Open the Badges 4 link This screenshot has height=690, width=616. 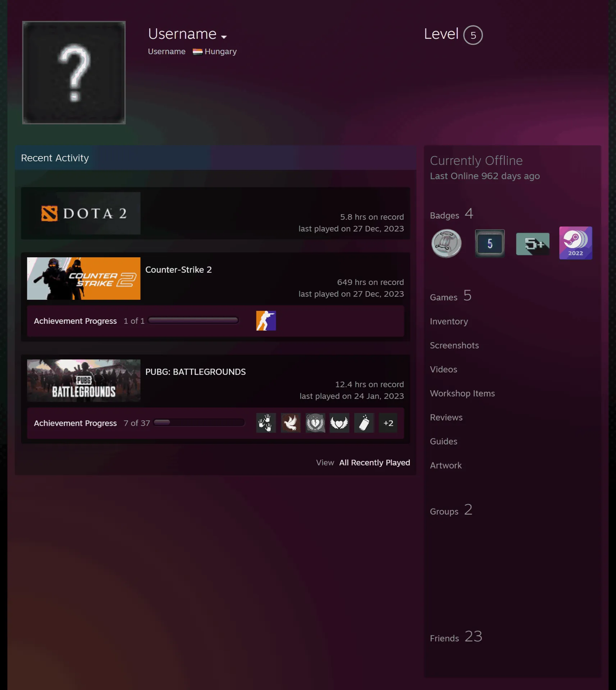click(x=452, y=214)
